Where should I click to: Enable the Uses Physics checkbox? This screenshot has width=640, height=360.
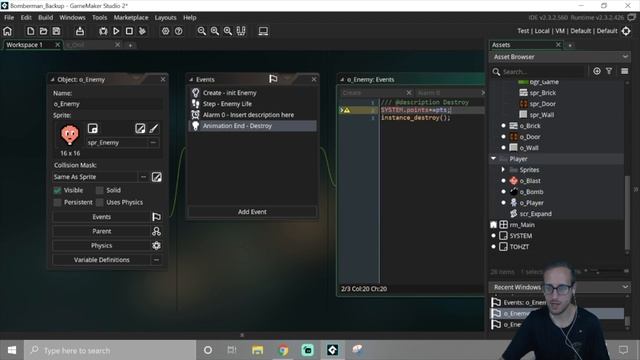point(100,202)
